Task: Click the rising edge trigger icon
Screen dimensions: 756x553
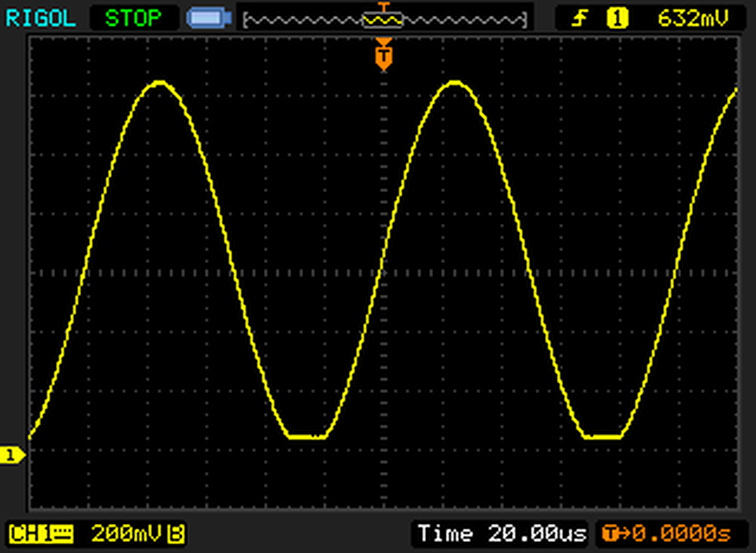Action: point(580,18)
